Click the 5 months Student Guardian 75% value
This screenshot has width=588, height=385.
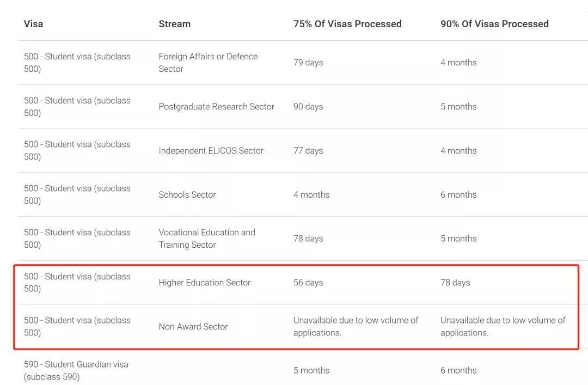pyautogui.click(x=311, y=370)
